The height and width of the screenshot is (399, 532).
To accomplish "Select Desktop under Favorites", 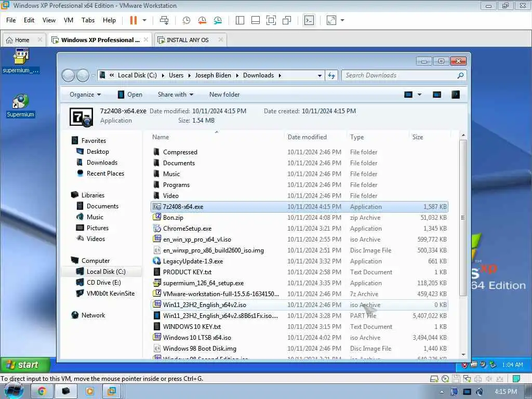I will pos(98,152).
